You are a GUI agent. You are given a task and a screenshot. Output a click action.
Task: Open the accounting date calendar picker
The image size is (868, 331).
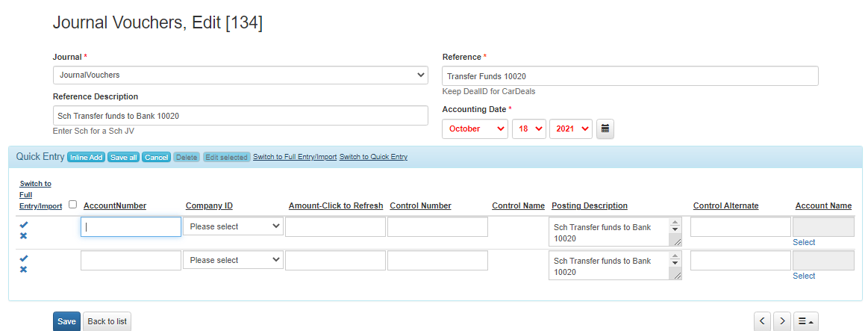click(x=605, y=129)
